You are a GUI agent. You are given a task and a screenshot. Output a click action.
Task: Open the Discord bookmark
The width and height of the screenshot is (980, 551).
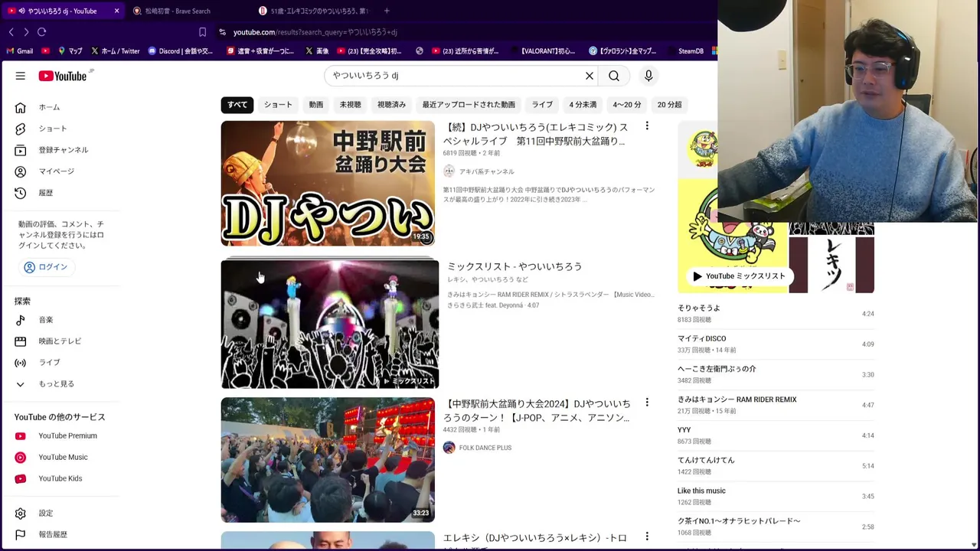[181, 51]
